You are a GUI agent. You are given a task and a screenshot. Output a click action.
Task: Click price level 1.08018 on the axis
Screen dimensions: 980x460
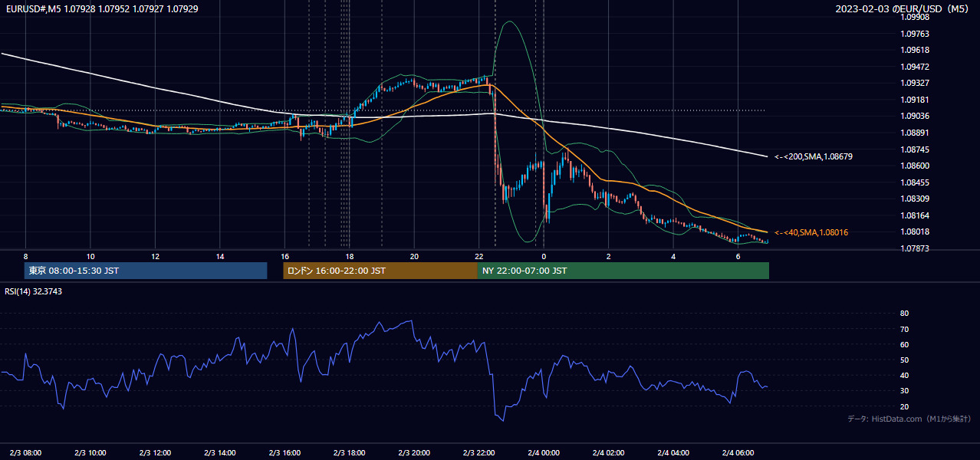(x=914, y=232)
